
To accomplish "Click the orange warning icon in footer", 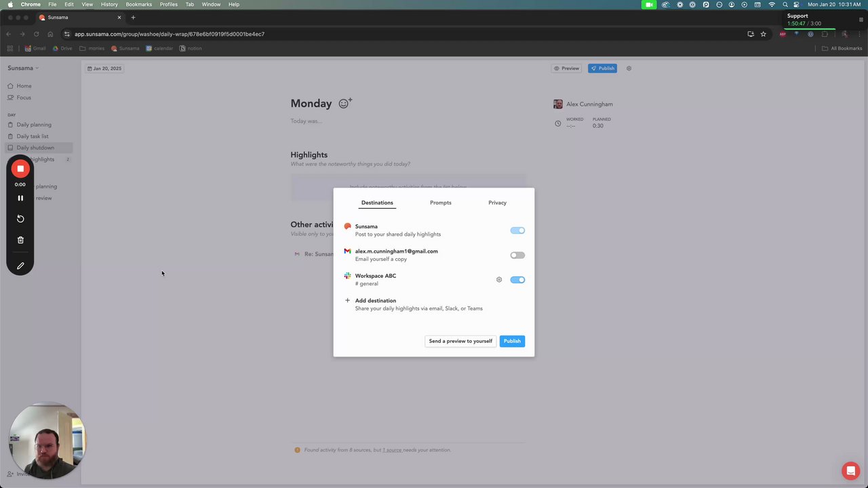I will (x=297, y=450).
